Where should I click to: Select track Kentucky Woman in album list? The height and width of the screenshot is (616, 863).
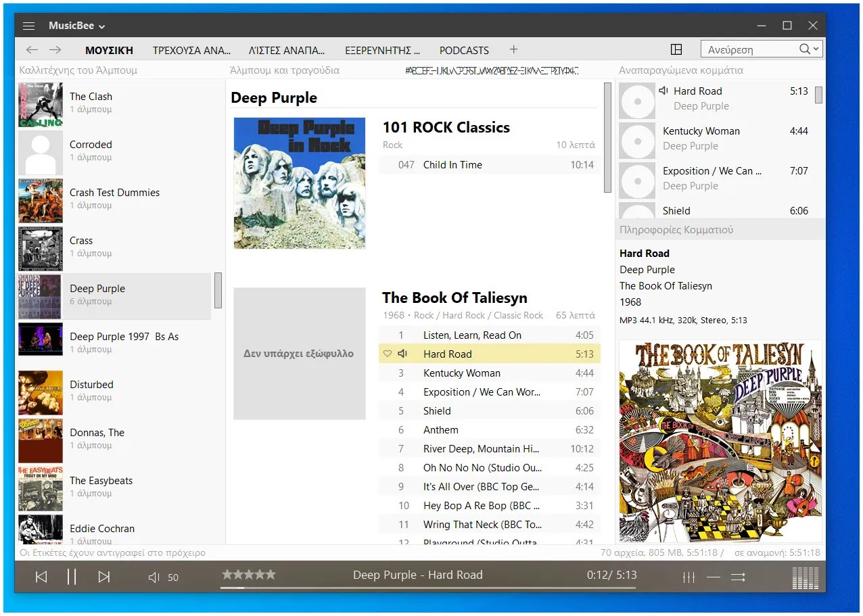pyautogui.click(x=489, y=373)
